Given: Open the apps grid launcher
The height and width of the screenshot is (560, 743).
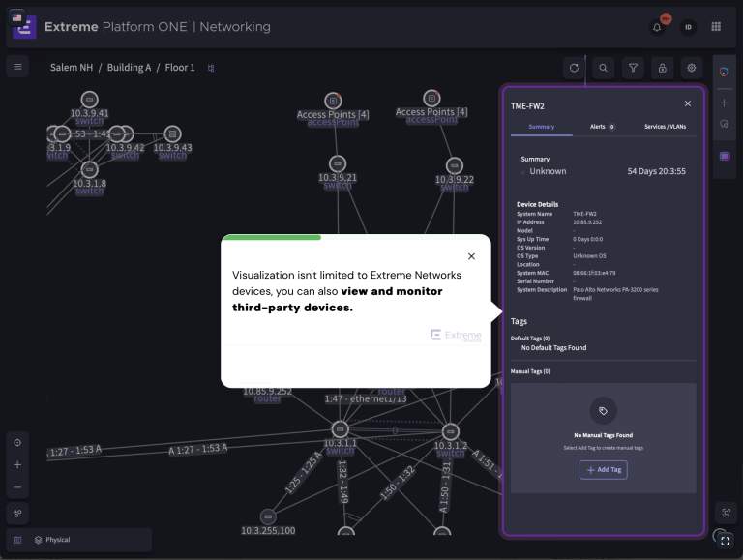Looking at the screenshot, I should [x=716, y=27].
